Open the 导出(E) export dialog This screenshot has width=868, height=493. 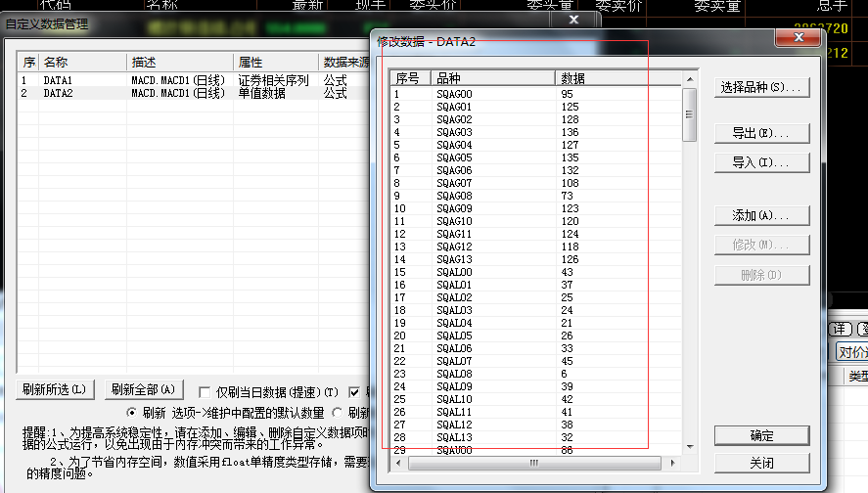(761, 133)
